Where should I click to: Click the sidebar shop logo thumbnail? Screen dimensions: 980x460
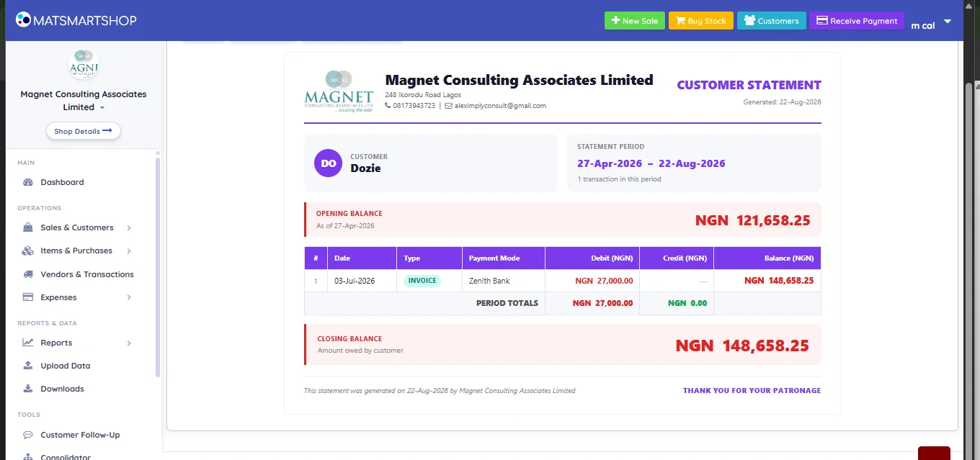click(83, 65)
